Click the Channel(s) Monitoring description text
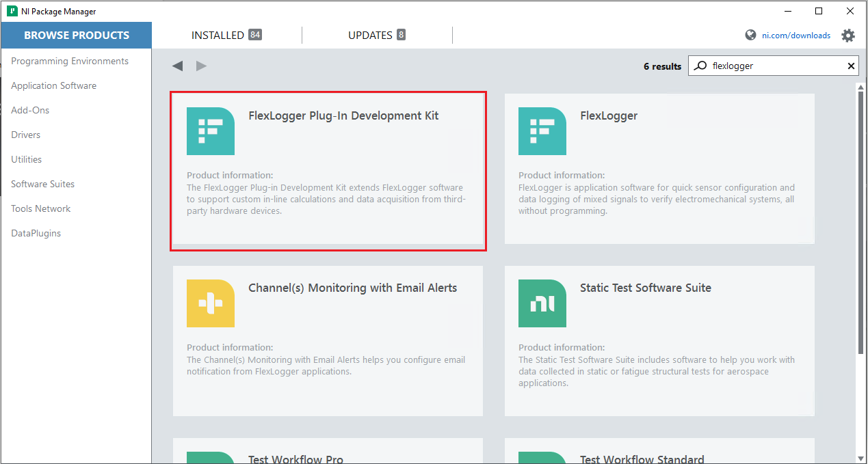 (326, 366)
